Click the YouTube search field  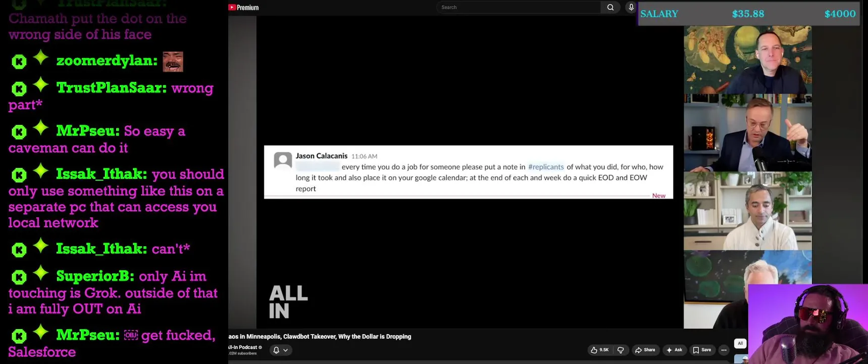[519, 7]
